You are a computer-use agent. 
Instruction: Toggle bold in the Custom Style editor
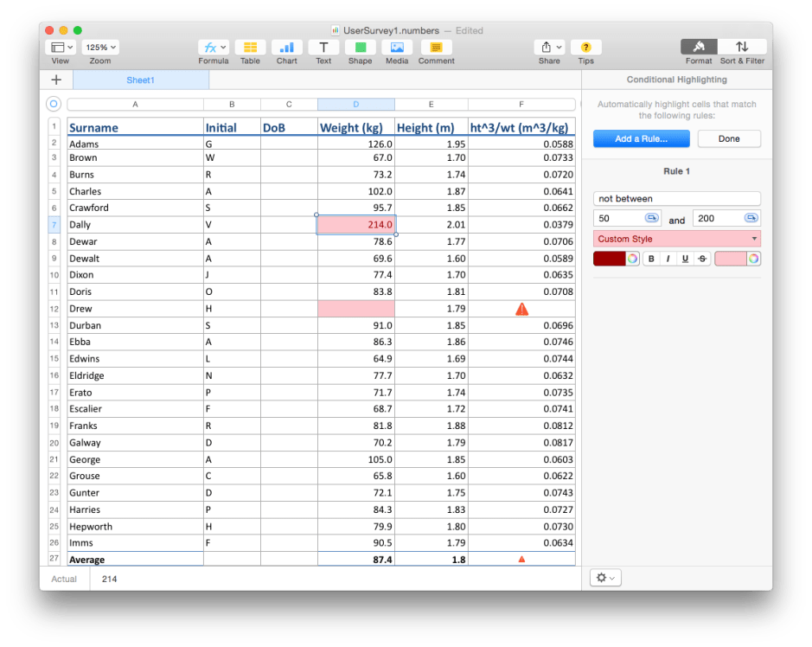click(x=651, y=258)
